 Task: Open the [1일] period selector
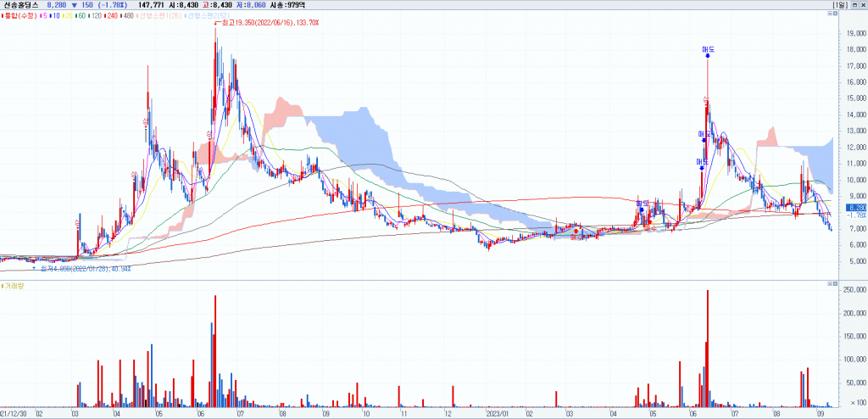pos(839,5)
